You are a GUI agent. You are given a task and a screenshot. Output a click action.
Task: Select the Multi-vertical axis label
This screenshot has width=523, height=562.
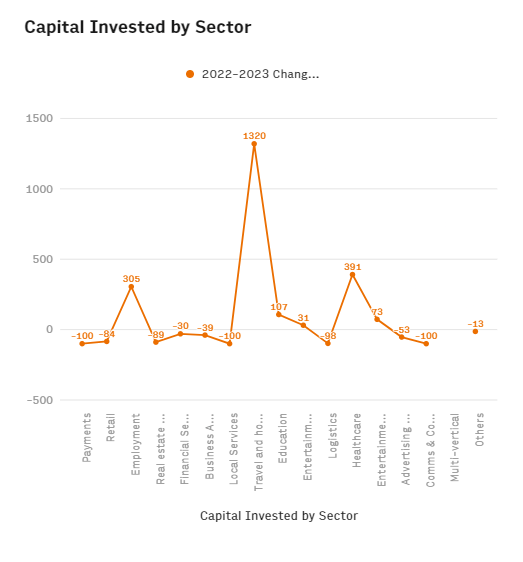click(x=455, y=448)
